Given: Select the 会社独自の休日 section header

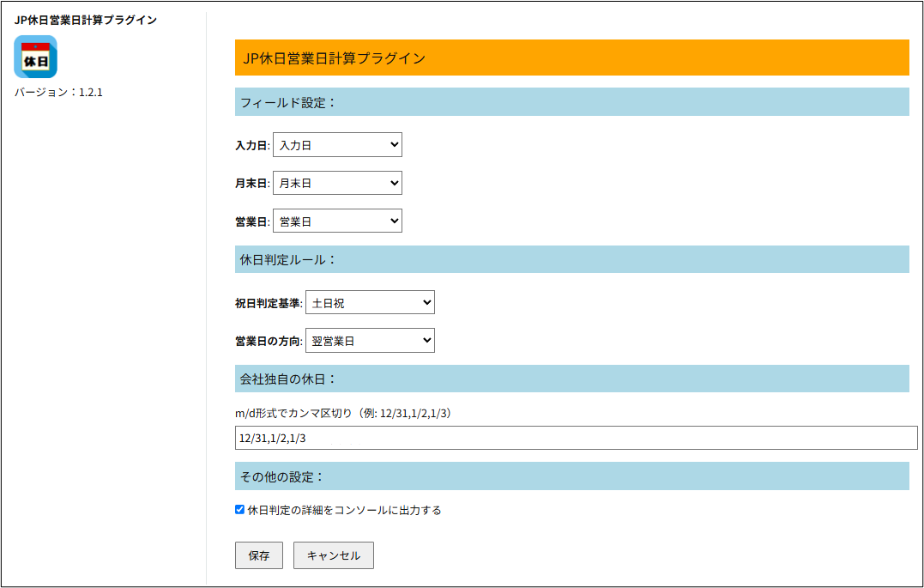Looking at the screenshot, I should 571,379.
